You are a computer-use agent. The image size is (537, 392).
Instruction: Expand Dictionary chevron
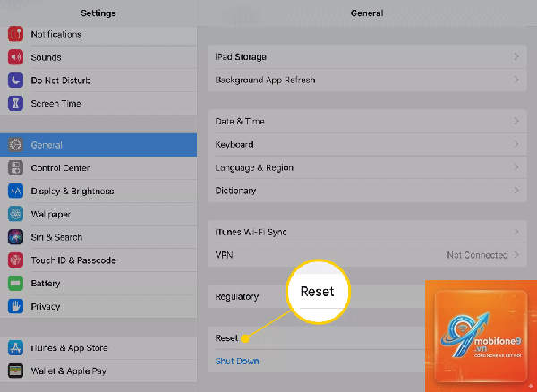[516, 191]
